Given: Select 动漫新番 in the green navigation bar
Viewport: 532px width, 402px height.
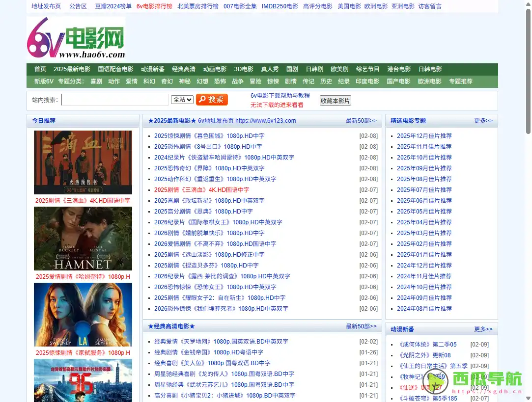Looking at the screenshot, I should point(153,69).
